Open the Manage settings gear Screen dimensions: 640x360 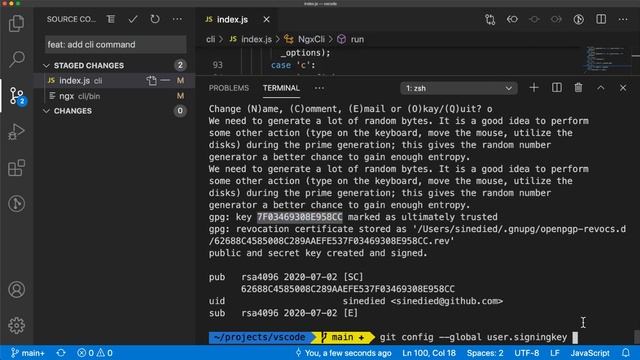pos(16,325)
